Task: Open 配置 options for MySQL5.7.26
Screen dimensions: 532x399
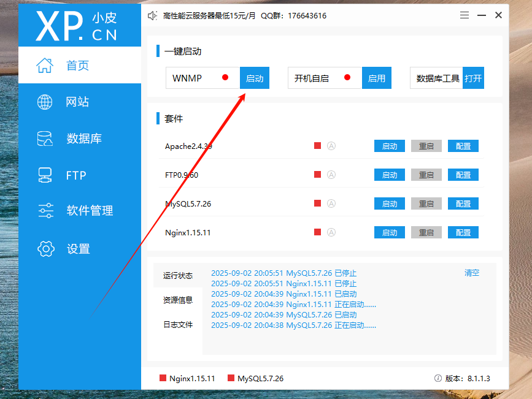Action: tap(463, 203)
